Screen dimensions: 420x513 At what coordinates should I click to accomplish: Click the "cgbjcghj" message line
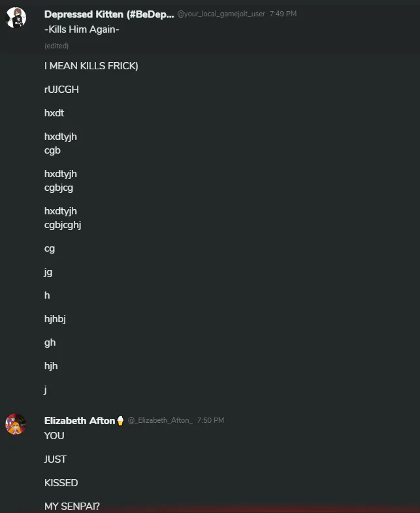[x=63, y=225]
